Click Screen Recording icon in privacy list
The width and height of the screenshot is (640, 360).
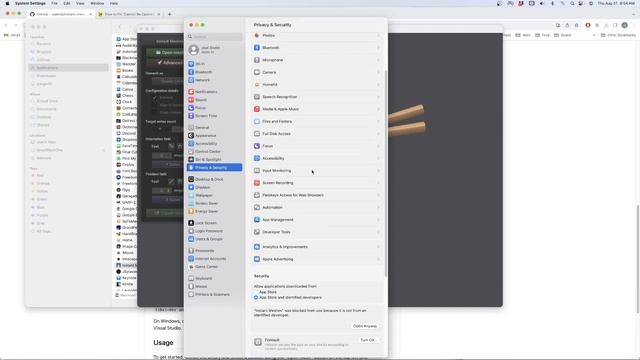coord(257,183)
